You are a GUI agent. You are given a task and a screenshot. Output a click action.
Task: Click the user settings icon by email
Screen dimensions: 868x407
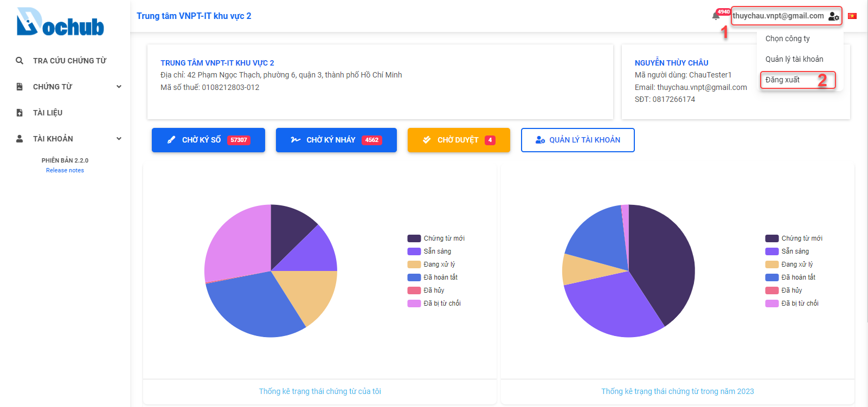click(834, 17)
